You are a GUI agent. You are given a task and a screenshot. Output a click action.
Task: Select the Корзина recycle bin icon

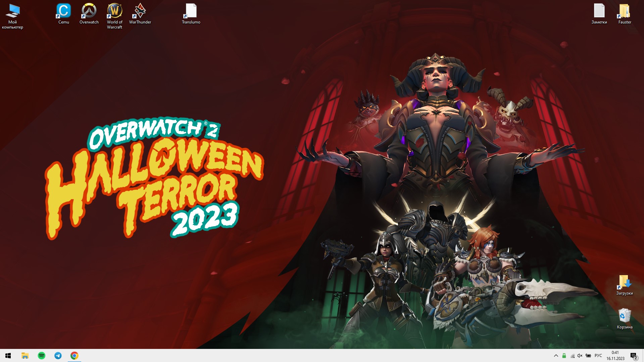point(625,319)
